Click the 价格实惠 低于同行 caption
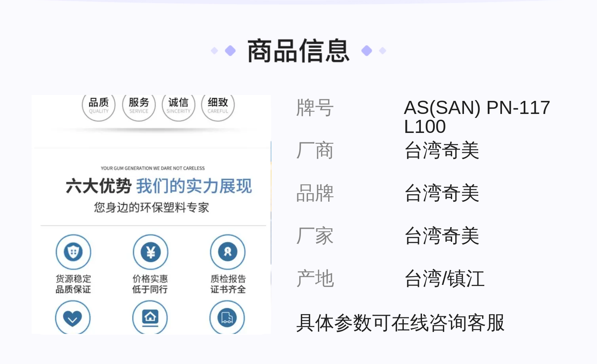The image size is (597, 364). (x=150, y=284)
